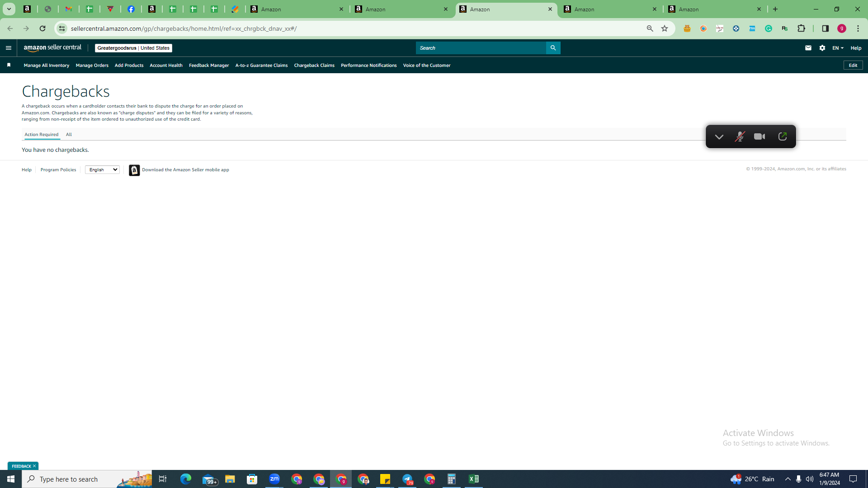Open a new browser tab
The height and width of the screenshot is (488, 868).
point(775,9)
